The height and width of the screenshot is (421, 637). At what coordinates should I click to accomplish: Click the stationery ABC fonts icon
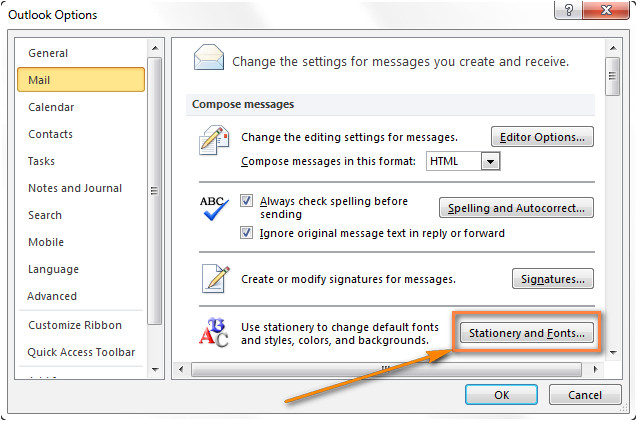coord(214,332)
